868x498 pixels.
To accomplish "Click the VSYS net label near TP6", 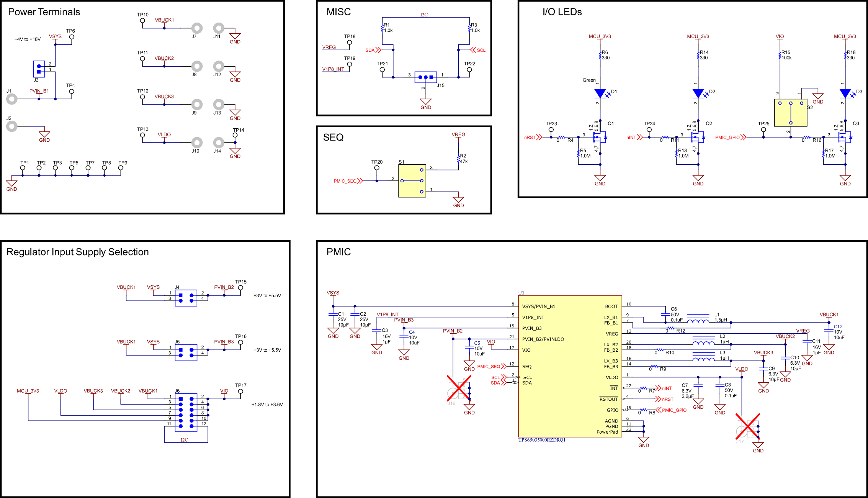I will click(54, 37).
